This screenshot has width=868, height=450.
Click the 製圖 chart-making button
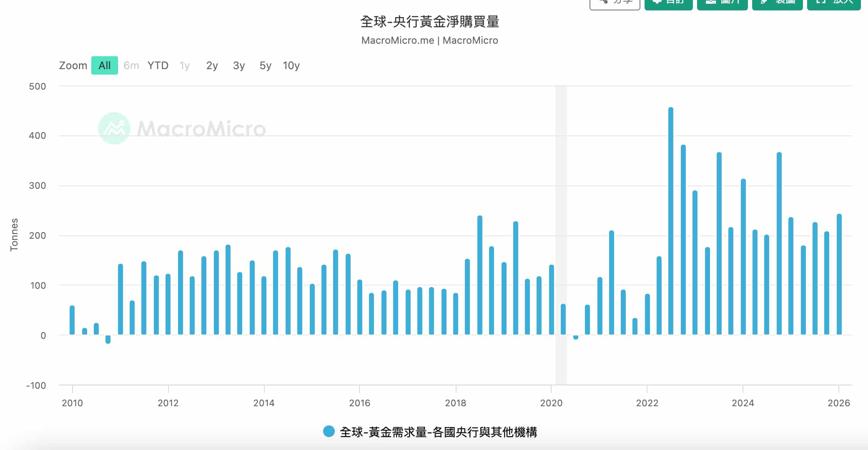coord(778,3)
